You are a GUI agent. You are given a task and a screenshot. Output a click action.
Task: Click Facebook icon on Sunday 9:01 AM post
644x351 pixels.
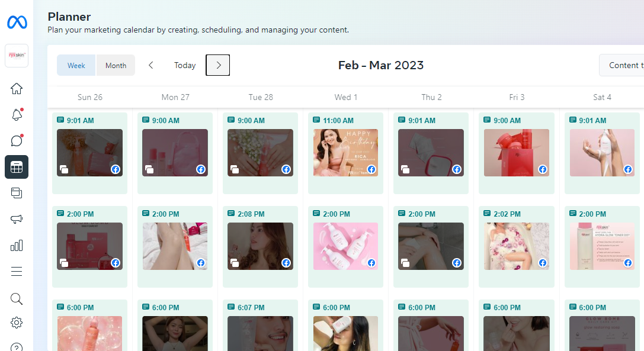pyautogui.click(x=116, y=169)
